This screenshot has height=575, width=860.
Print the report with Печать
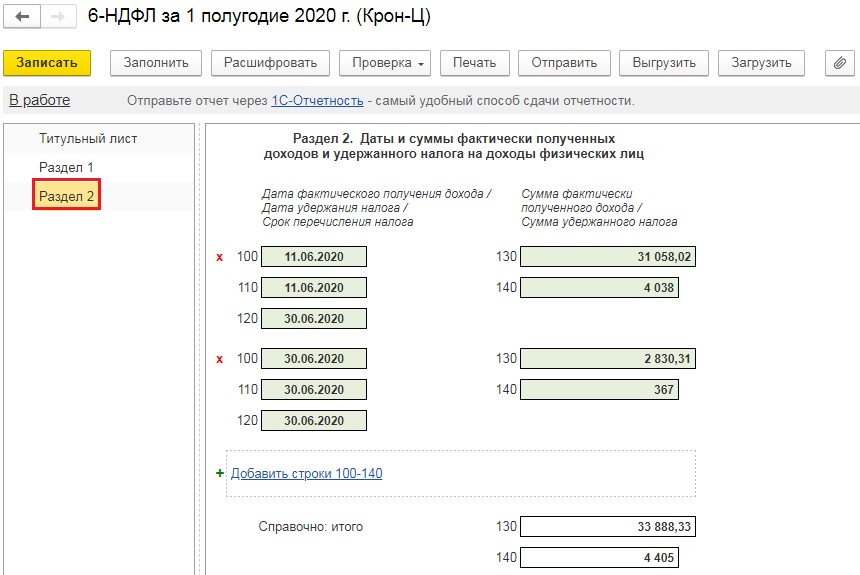pyautogui.click(x=474, y=62)
